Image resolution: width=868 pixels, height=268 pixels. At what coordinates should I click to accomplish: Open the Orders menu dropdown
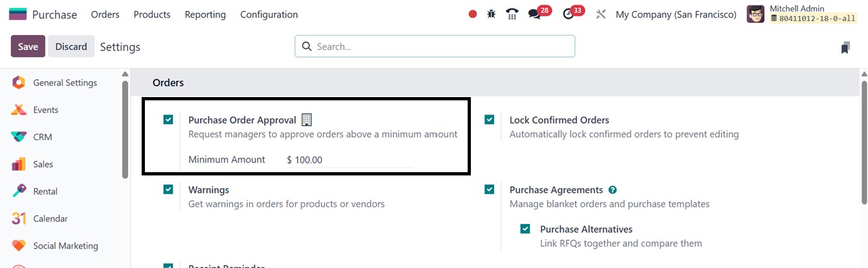(x=105, y=14)
